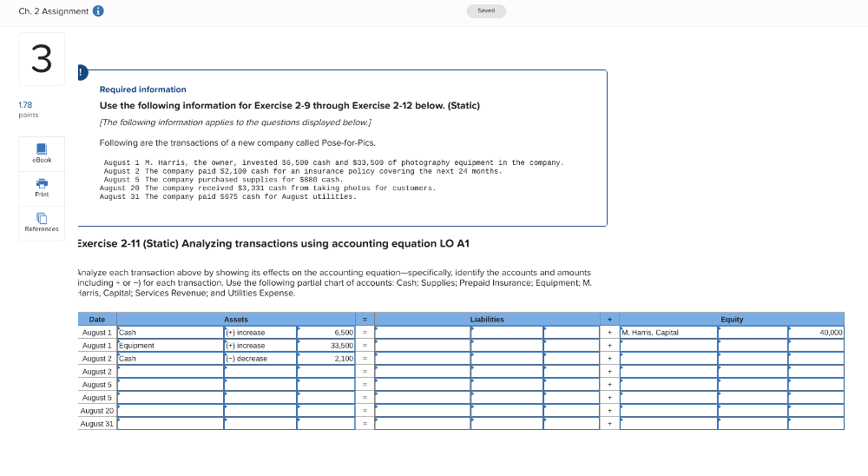Click August 1 liabilities account cell
The height and width of the screenshot is (476, 868).
[x=423, y=333]
